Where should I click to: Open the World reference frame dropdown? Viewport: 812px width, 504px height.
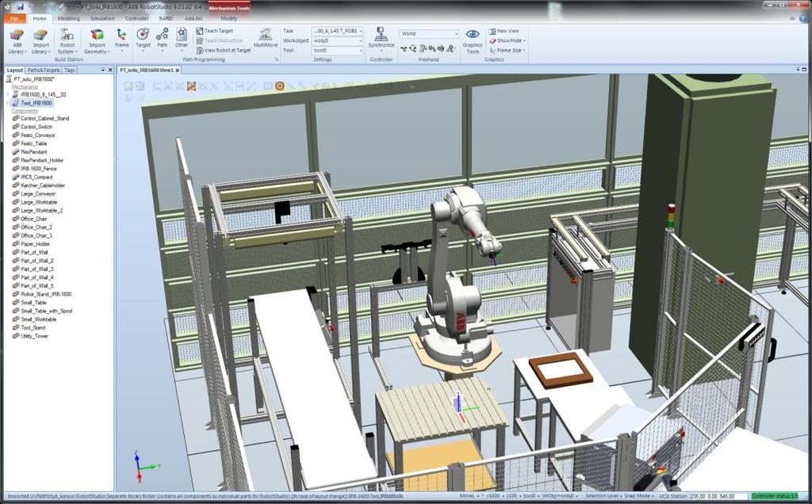pos(429,33)
